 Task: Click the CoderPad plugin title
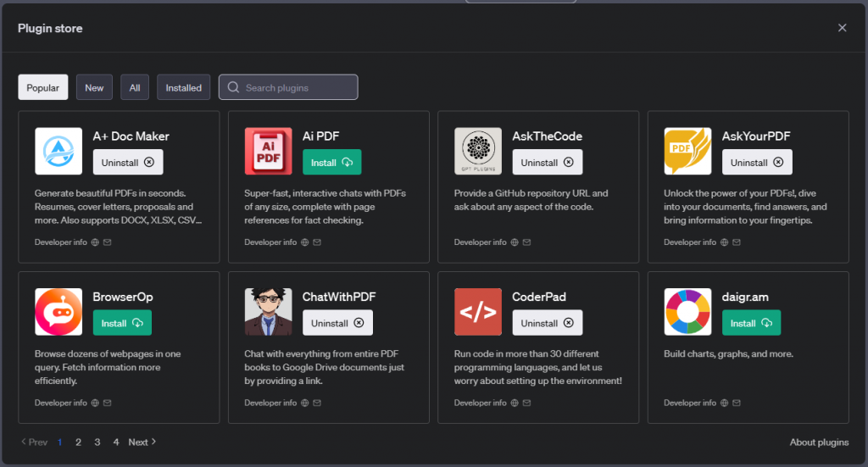point(539,297)
